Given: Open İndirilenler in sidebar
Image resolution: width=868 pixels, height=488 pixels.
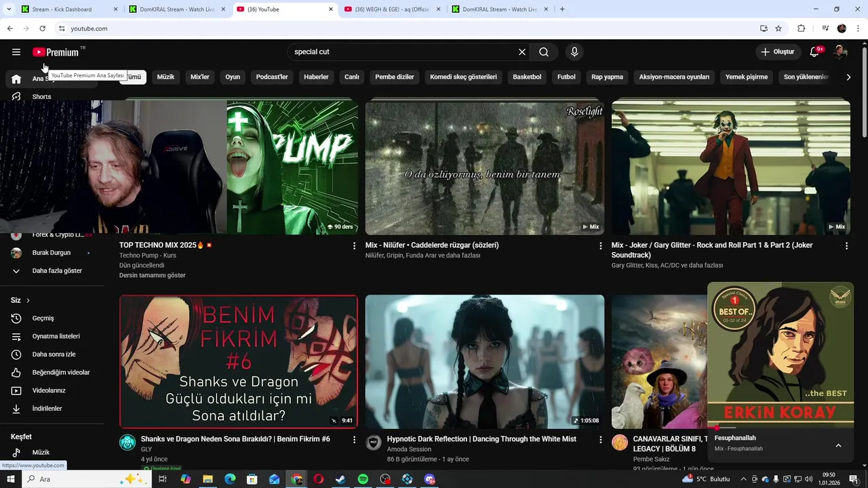Looking at the screenshot, I should 47,409.
